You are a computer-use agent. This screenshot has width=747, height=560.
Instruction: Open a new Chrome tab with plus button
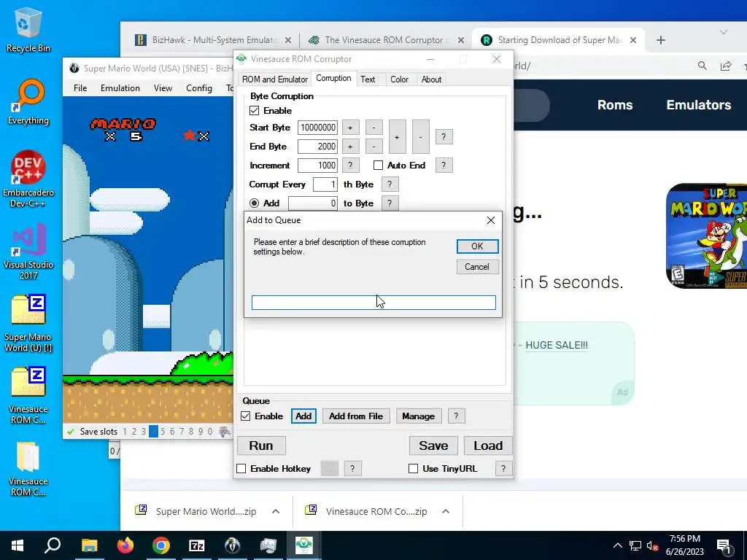pyautogui.click(x=660, y=40)
